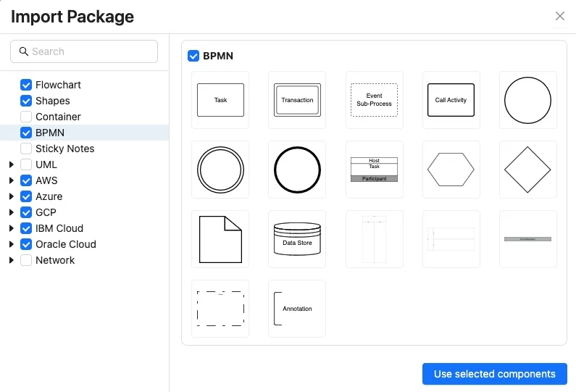Select the Task shape component
Viewport: 576px width, 392px height.
tap(220, 100)
